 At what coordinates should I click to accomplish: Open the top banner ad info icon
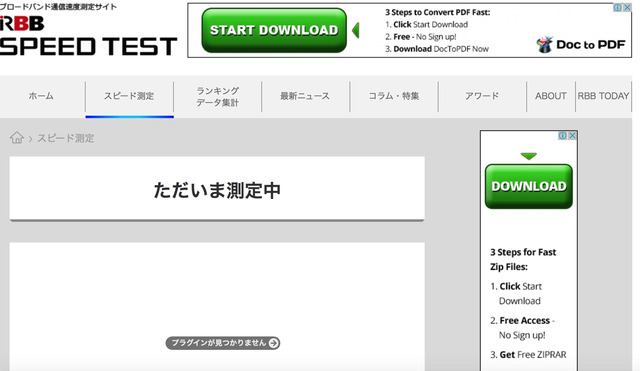coord(618,8)
